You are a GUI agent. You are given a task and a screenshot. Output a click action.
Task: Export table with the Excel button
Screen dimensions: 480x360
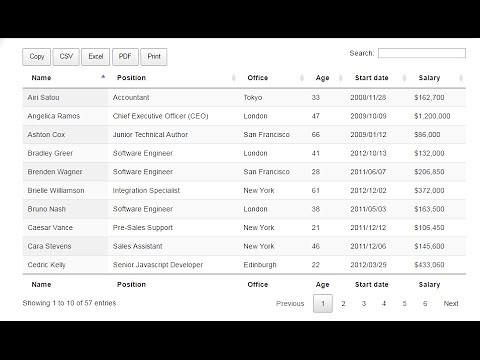pos(95,57)
